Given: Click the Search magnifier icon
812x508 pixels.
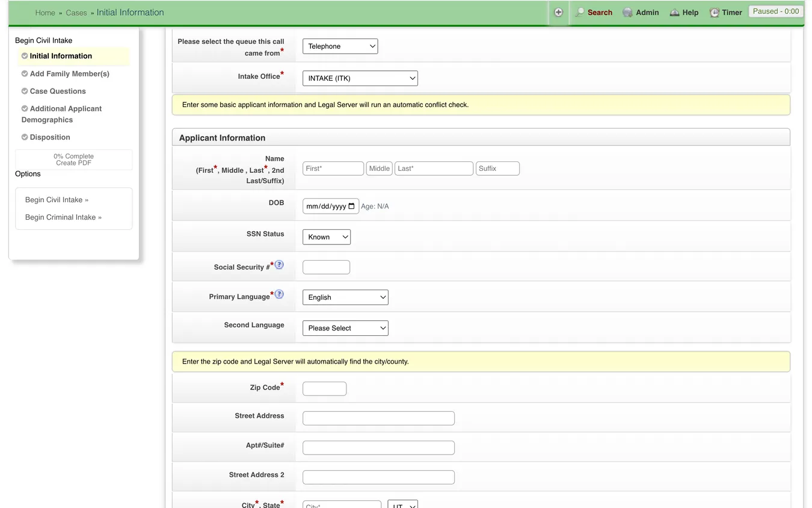Looking at the screenshot, I should pyautogui.click(x=580, y=12).
